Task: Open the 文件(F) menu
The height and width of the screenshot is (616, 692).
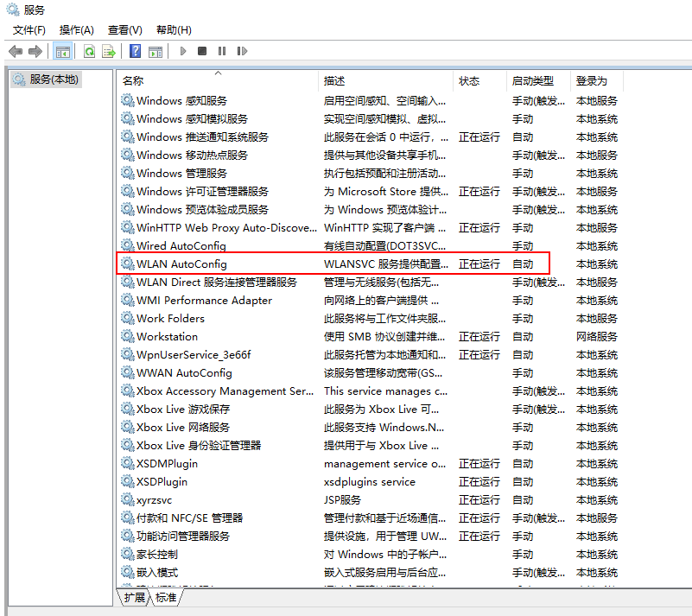Action: pos(29,30)
